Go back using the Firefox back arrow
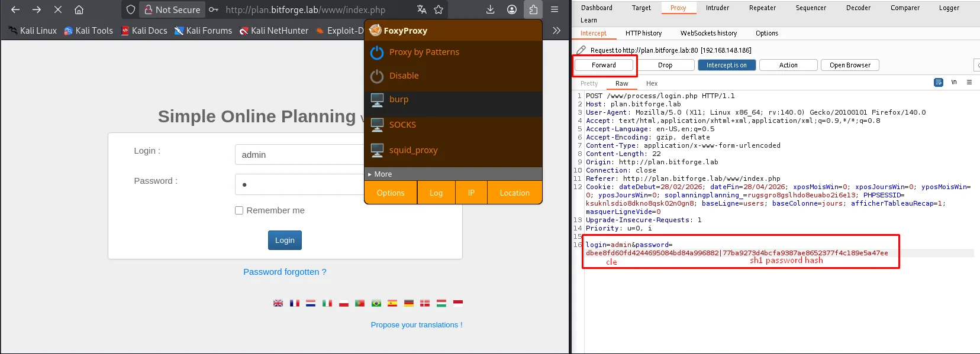The image size is (980, 354). pos(15,9)
